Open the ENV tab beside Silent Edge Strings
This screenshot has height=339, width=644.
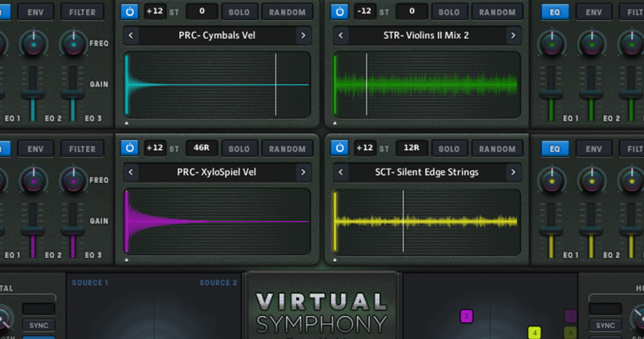coord(594,148)
